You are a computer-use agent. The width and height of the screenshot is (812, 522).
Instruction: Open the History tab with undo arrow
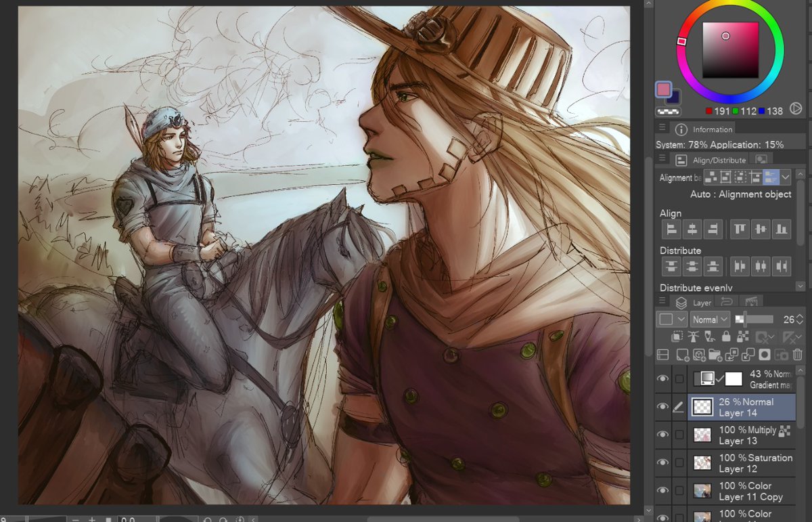[x=727, y=302]
